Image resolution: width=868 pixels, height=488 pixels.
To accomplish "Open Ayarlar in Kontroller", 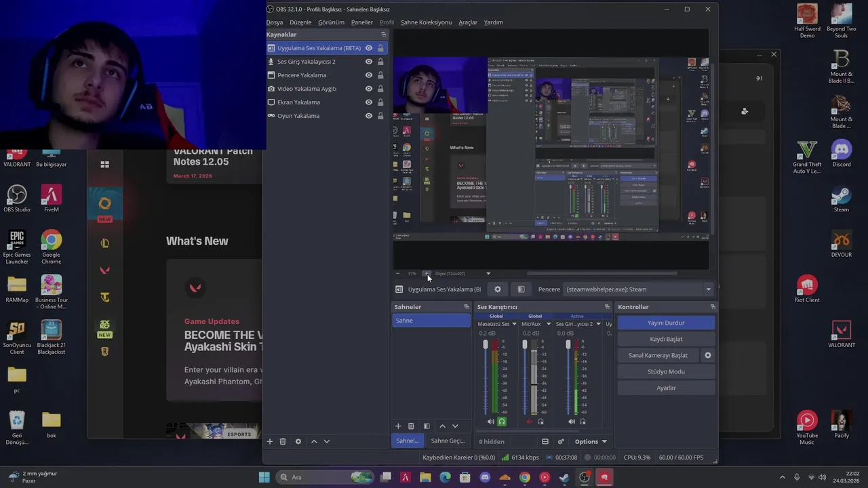I will 666,388.
